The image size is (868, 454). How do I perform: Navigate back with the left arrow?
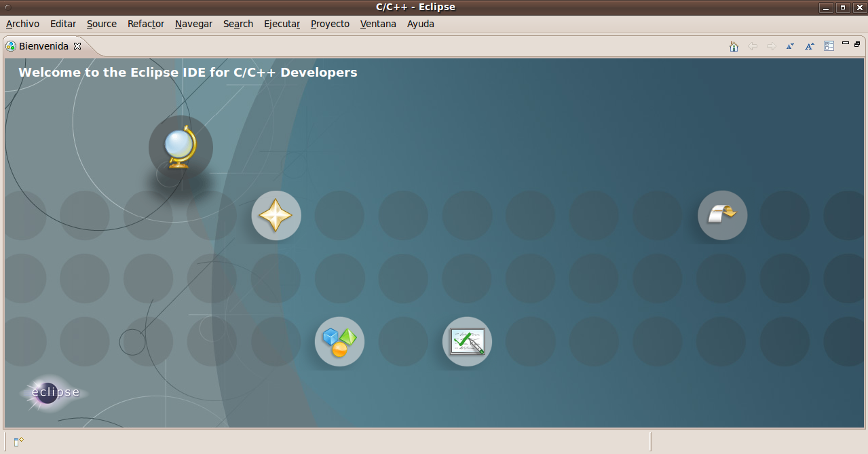pyautogui.click(x=753, y=46)
